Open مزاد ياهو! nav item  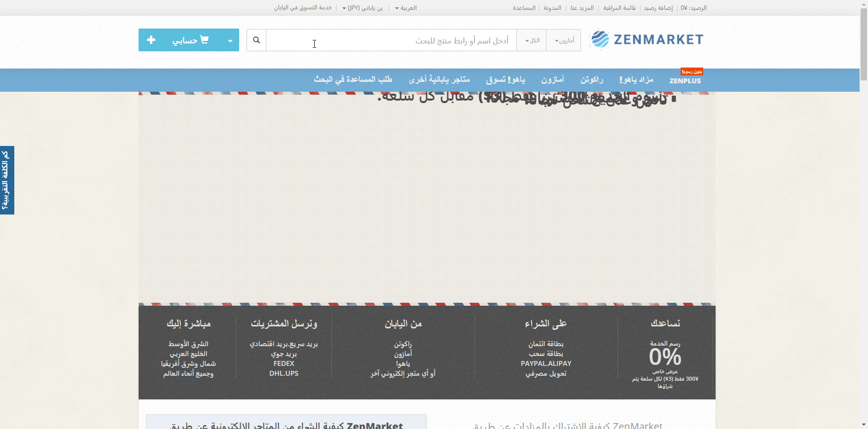click(x=636, y=79)
